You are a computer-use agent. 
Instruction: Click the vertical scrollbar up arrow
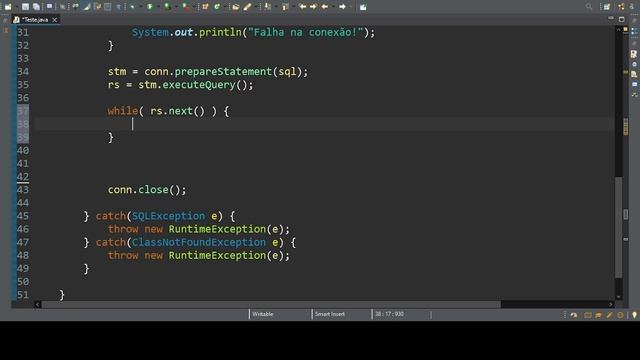point(619,29)
